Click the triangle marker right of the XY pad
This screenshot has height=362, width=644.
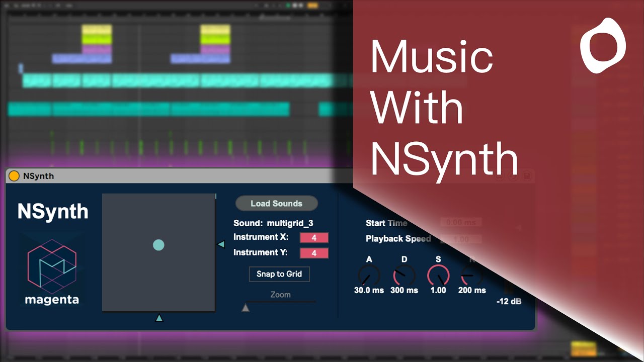point(221,244)
